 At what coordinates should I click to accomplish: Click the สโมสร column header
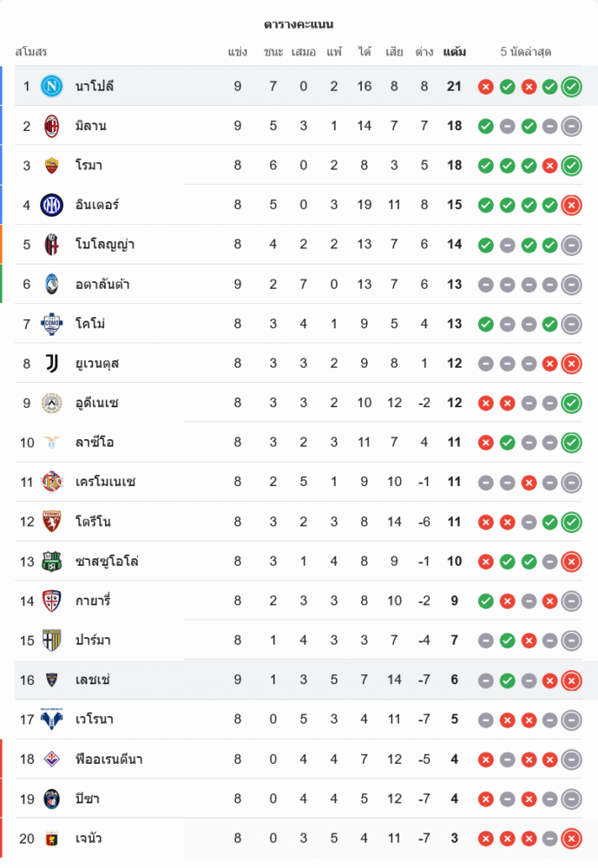(31, 52)
